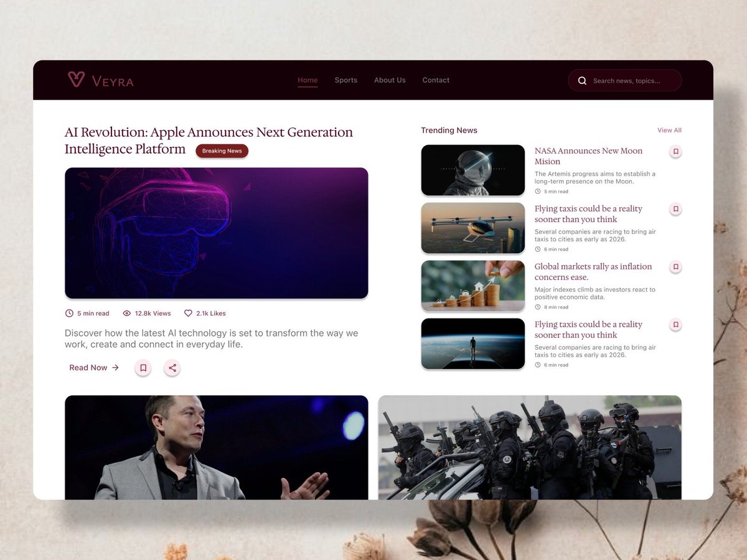This screenshot has height=560, width=747.
Task: Click the clock icon beside 5 min read under featured image
Action: click(x=69, y=314)
